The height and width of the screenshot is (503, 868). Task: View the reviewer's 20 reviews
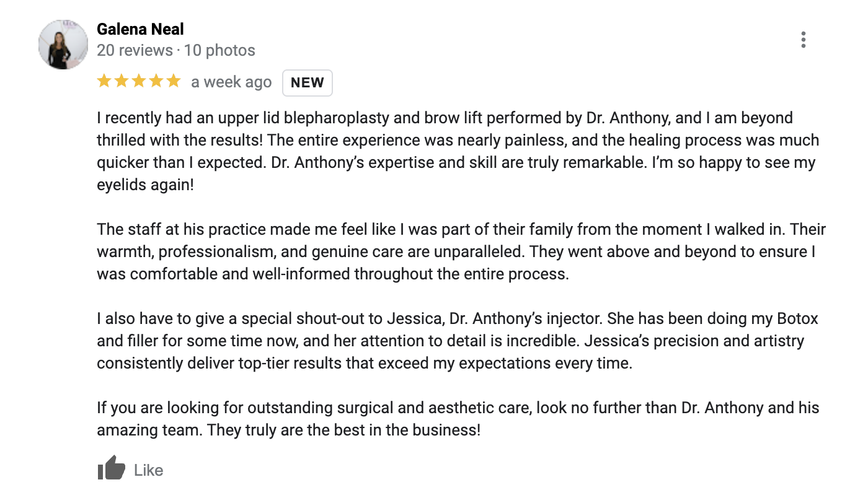tap(135, 50)
